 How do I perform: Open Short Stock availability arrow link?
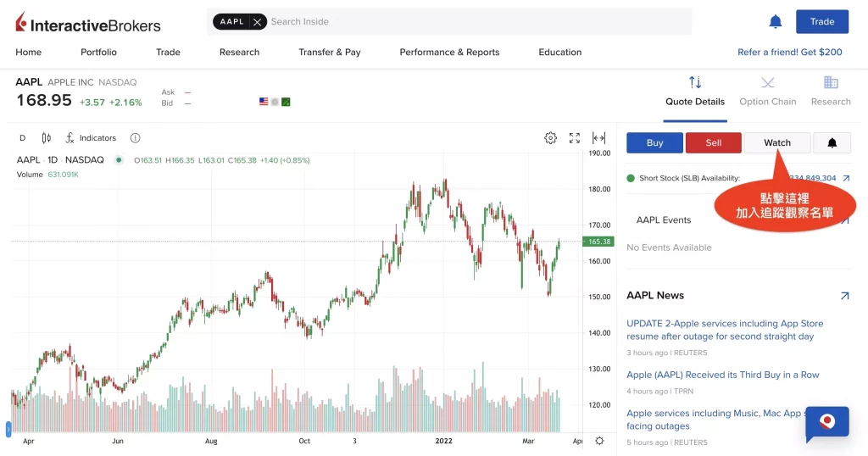click(x=846, y=178)
